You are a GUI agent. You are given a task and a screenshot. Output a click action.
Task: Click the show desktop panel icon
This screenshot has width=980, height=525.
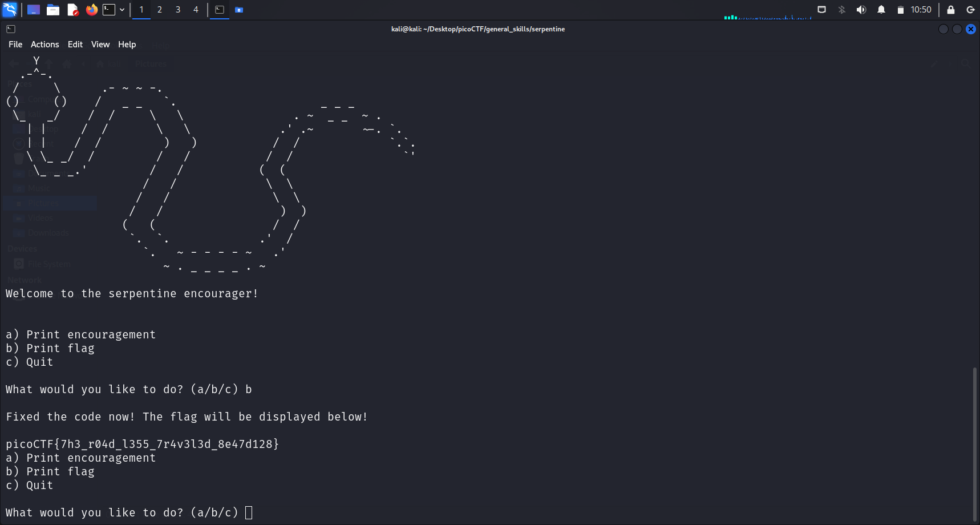pyautogui.click(x=34, y=10)
